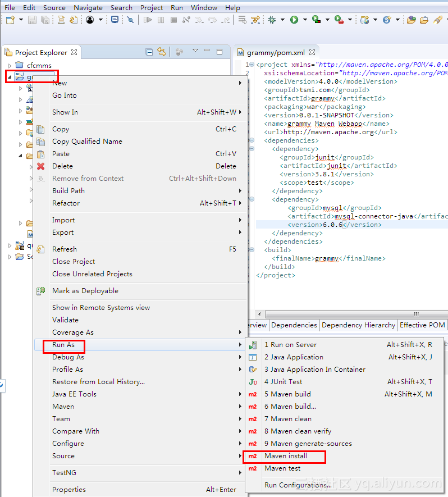Switch to the Dependencies tab
This screenshot has width=448, height=497.
click(294, 325)
